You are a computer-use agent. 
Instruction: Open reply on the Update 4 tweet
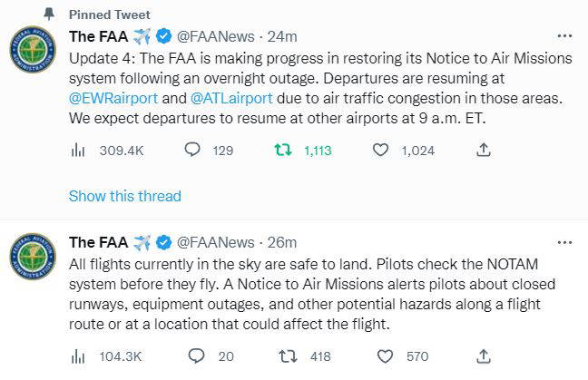192,151
